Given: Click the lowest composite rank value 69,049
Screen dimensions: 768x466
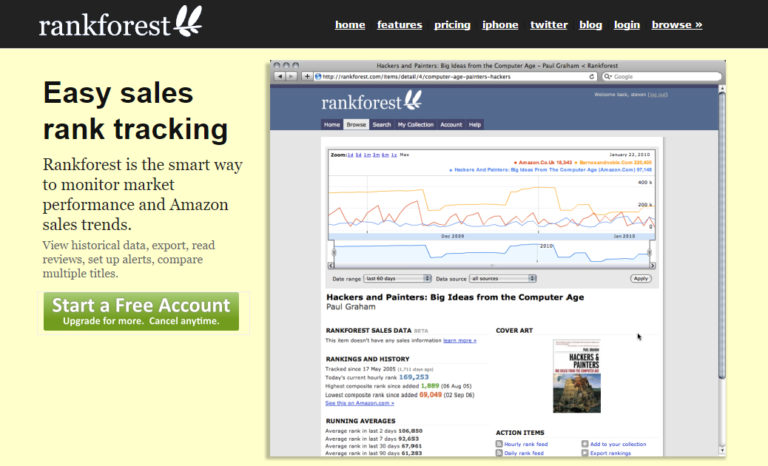Looking at the screenshot, I should point(431,395).
